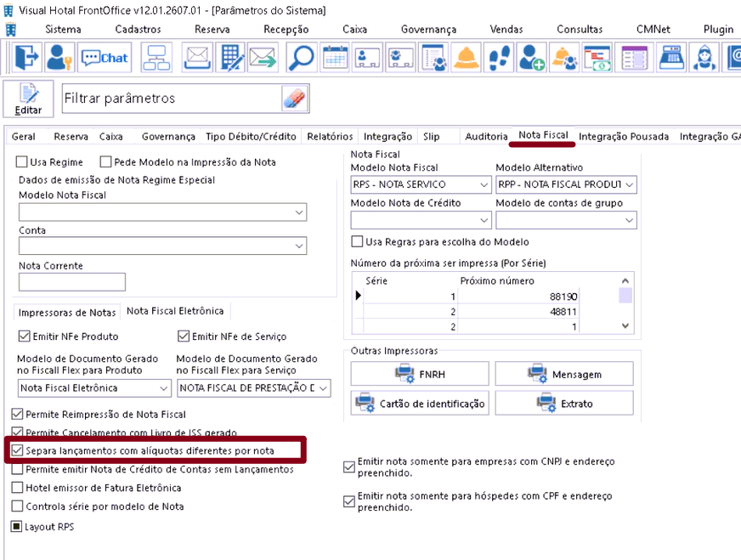This screenshot has width=741, height=560.
Task: Click the hotel icon in the menu bar
Action: 10,29
